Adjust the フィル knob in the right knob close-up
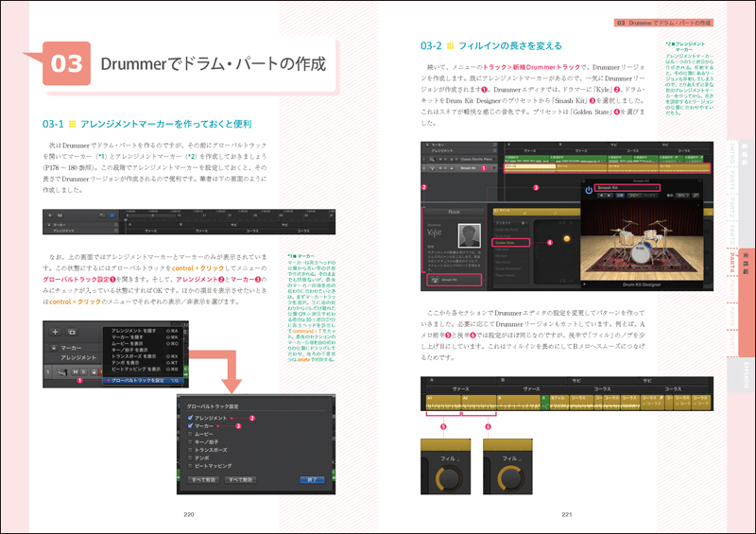The width and height of the screenshot is (756, 534). [x=510, y=479]
